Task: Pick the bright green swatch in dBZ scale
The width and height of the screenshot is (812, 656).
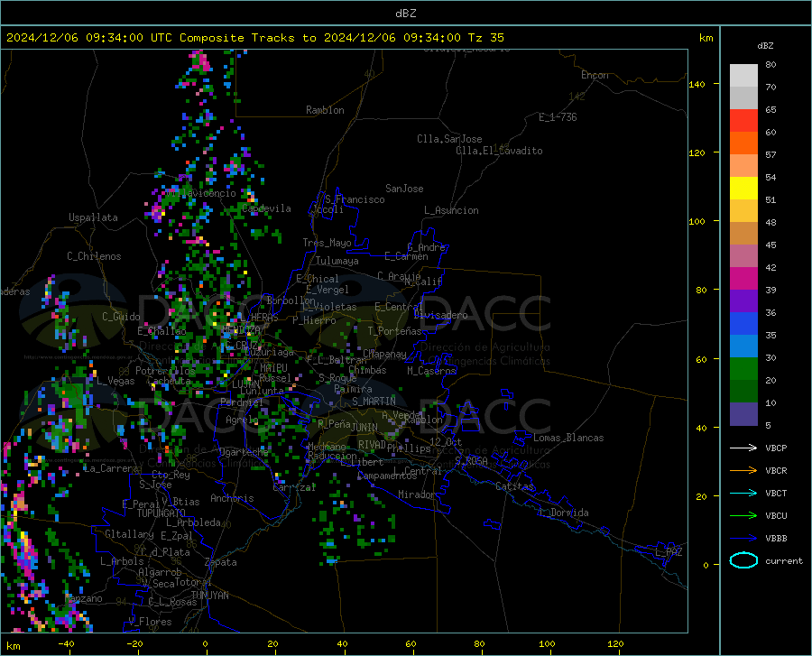Action: pyautogui.click(x=743, y=369)
